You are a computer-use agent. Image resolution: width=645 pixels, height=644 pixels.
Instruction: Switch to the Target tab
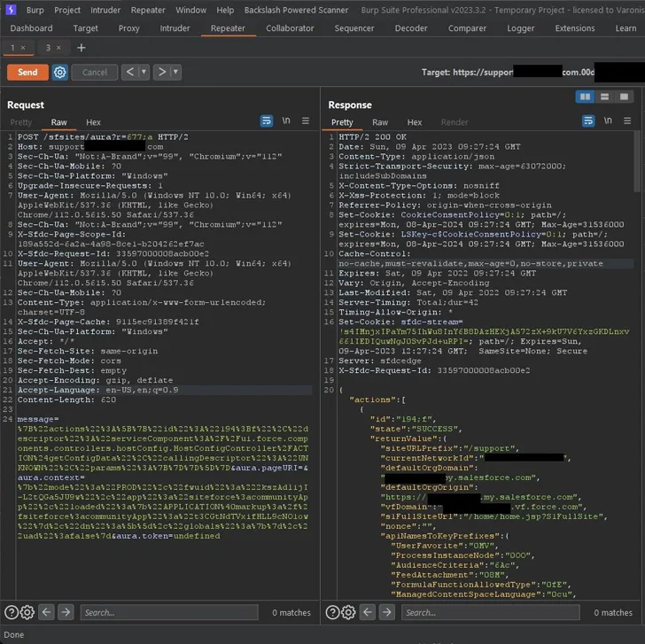(86, 28)
